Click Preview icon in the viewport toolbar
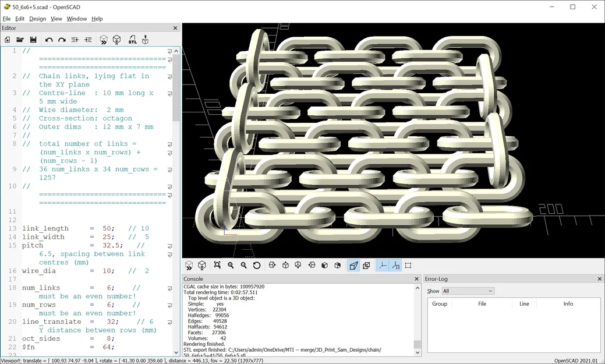 tap(189, 265)
